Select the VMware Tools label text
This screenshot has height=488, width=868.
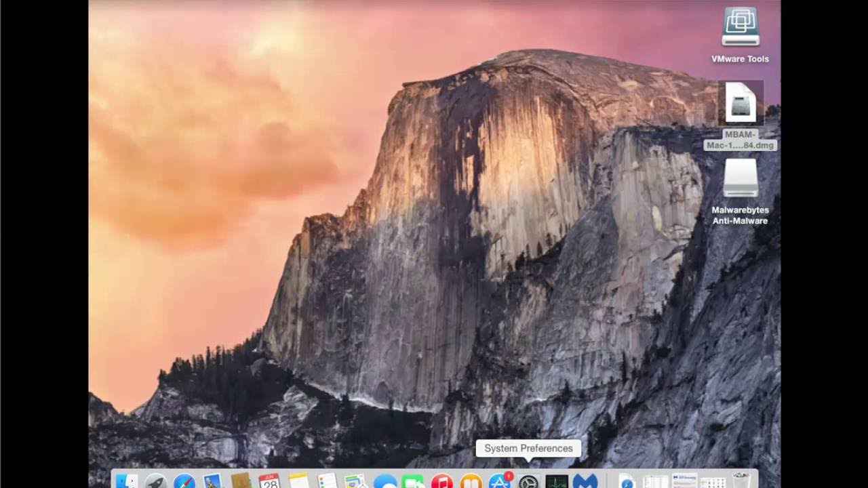tap(740, 59)
